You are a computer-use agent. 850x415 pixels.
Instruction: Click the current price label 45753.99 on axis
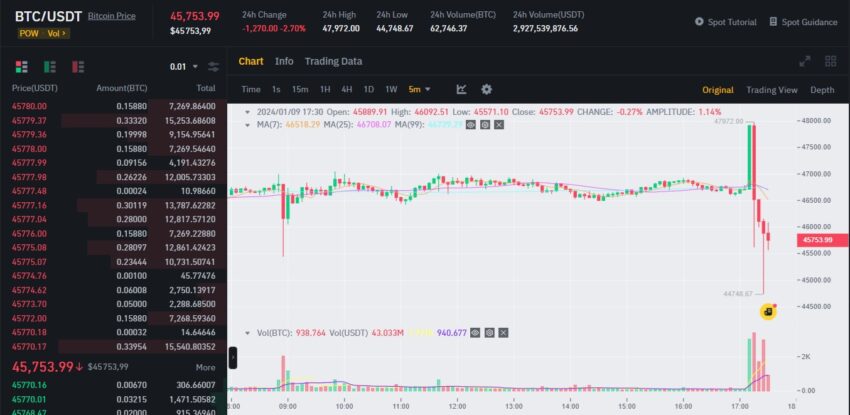[x=822, y=240]
